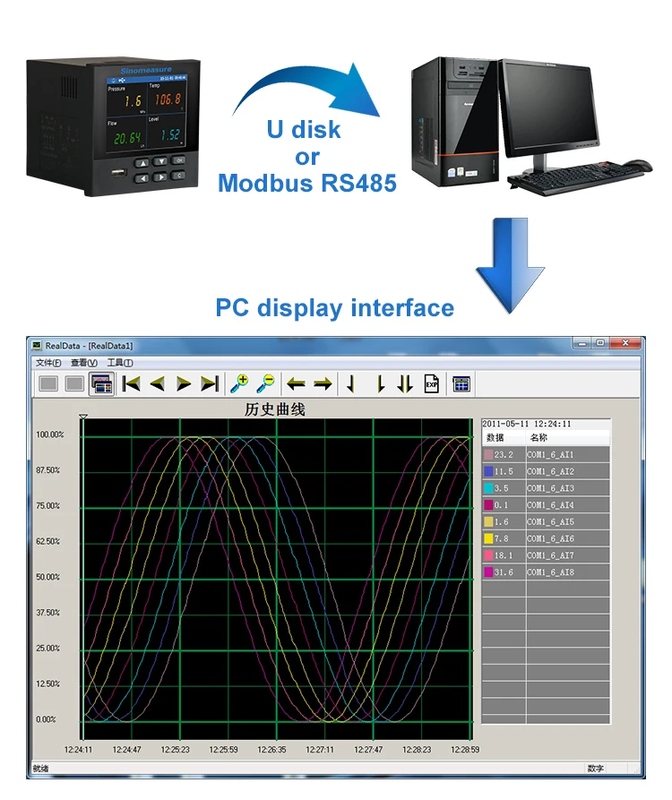Click the 0.00% axis label
This screenshot has width=672, height=800.
pyautogui.click(x=46, y=719)
